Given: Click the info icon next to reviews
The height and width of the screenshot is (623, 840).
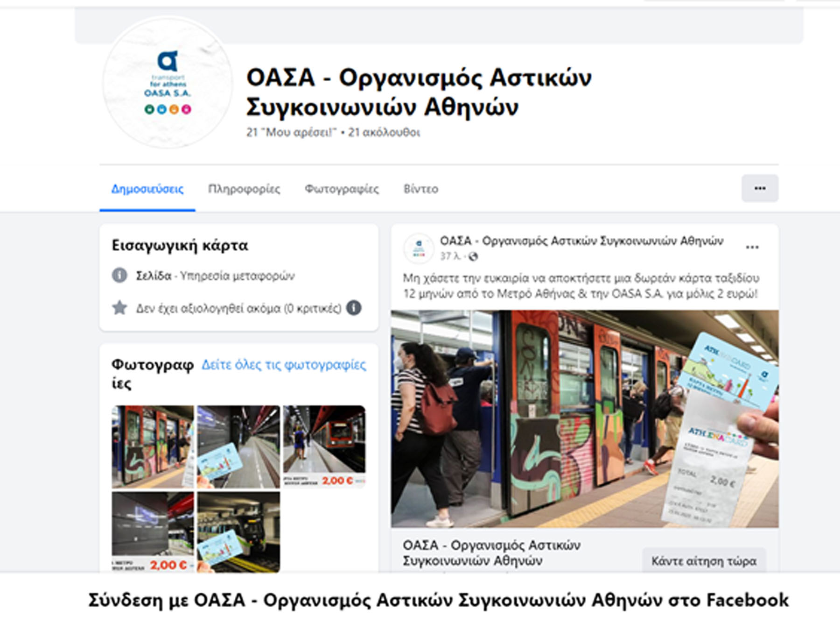Looking at the screenshot, I should coord(354,308).
